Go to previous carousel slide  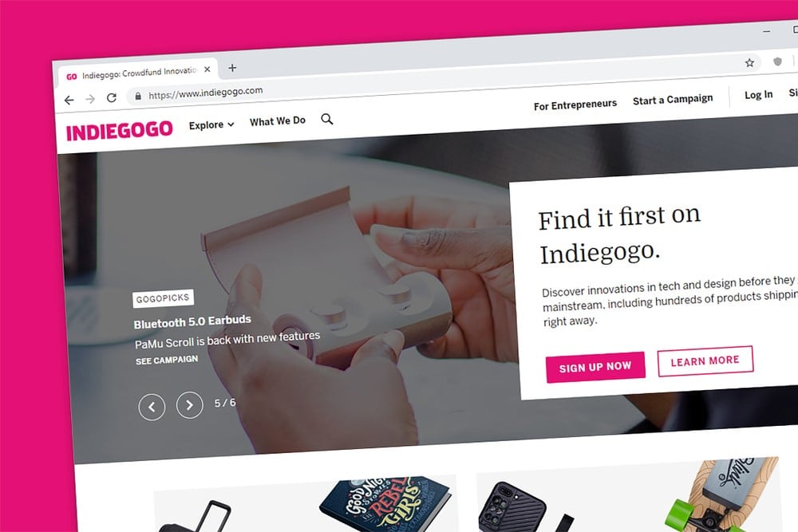tap(152, 407)
